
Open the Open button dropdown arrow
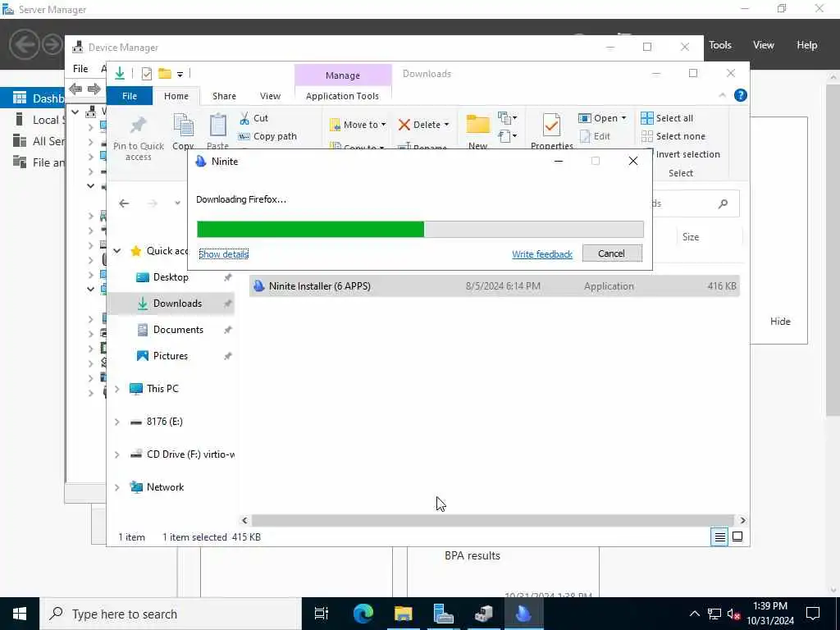(x=624, y=118)
